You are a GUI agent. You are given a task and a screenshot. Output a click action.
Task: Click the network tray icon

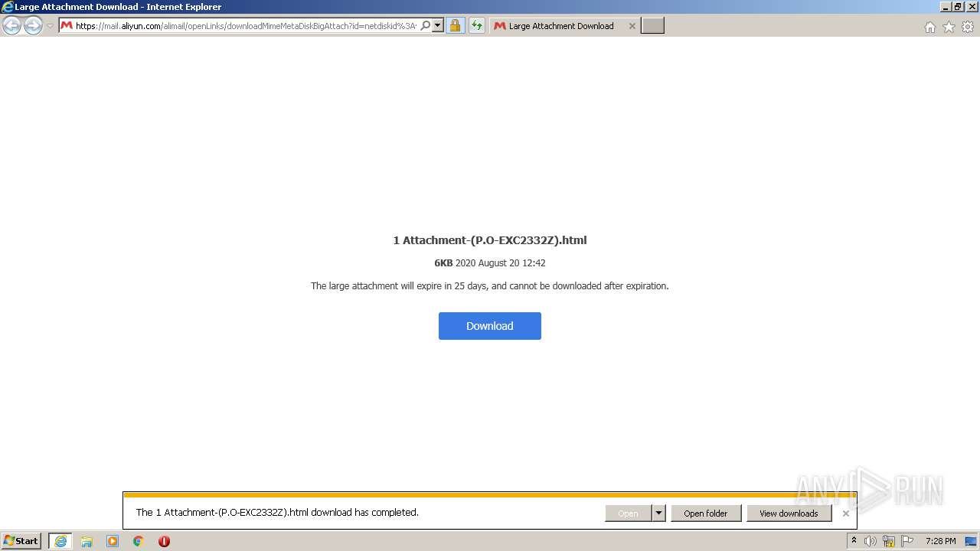click(889, 541)
